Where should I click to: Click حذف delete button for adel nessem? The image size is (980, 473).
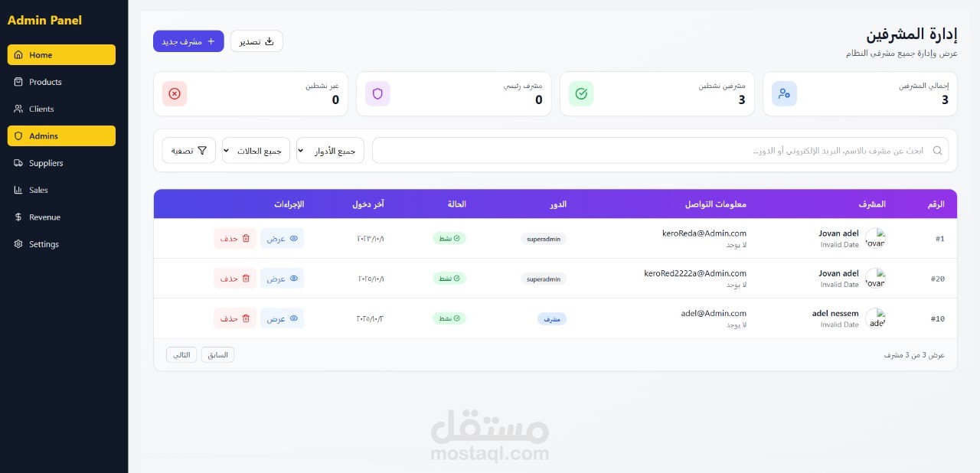[235, 318]
